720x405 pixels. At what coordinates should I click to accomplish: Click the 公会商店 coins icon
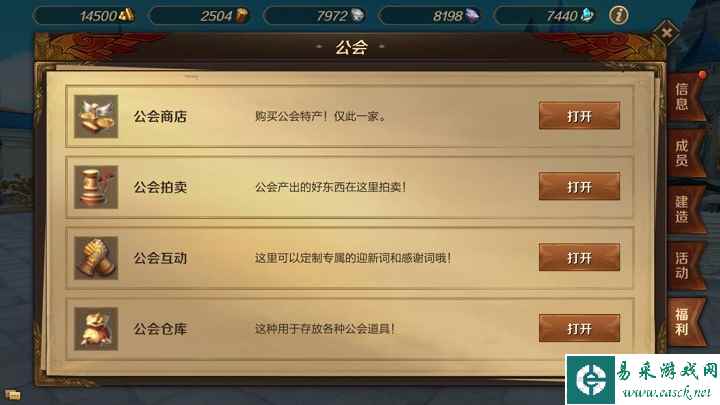tap(96, 116)
